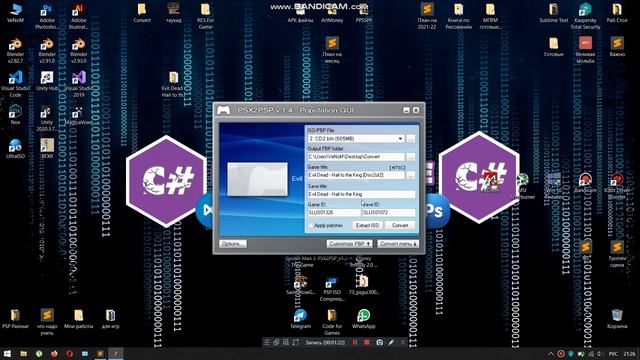Click the Save ID field SLUS01072
Viewport: 640px width, 360px height.
tap(389, 213)
